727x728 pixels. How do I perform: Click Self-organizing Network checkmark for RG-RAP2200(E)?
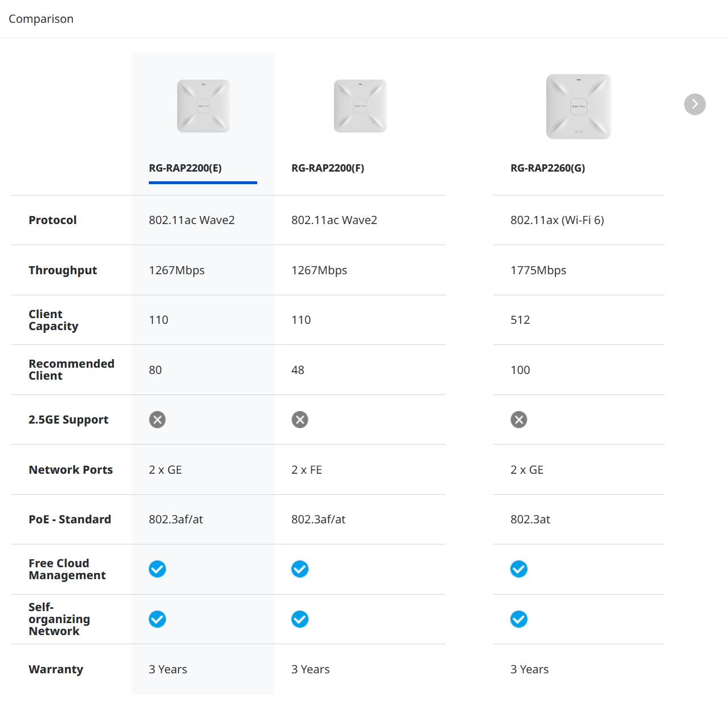click(157, 619)
